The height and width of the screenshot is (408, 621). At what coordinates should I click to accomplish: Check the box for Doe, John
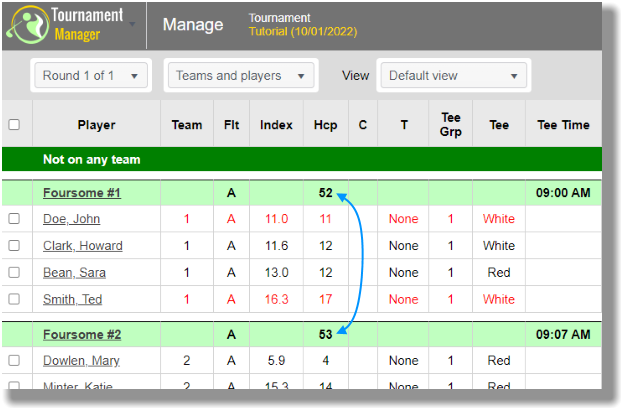pos(14,218)
